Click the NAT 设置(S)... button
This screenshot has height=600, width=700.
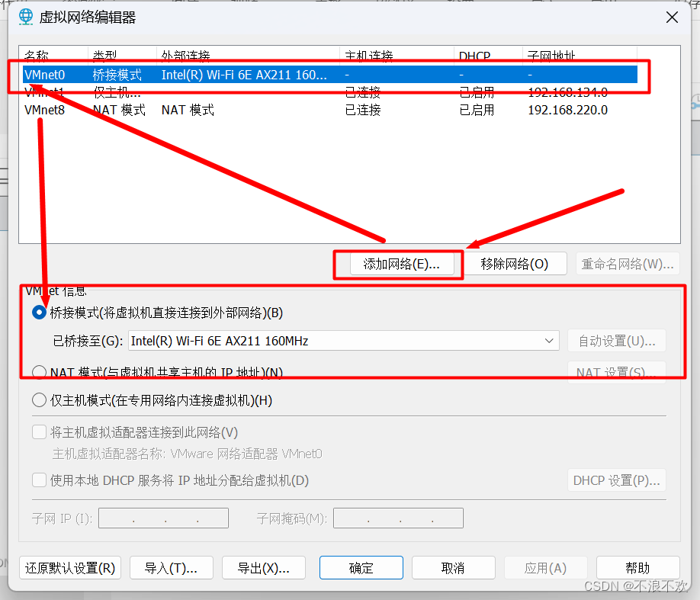(617, 372)
